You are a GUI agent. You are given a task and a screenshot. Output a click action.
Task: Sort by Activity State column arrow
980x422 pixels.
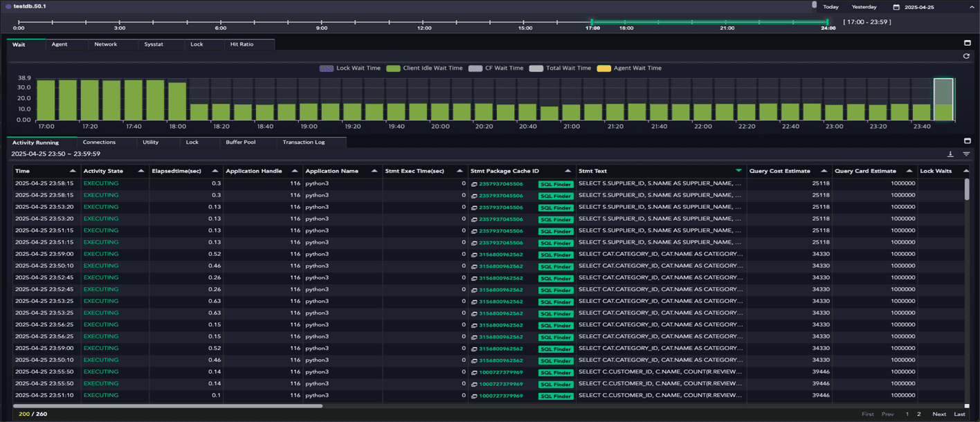pyautogui.click(x=141, y=171)
